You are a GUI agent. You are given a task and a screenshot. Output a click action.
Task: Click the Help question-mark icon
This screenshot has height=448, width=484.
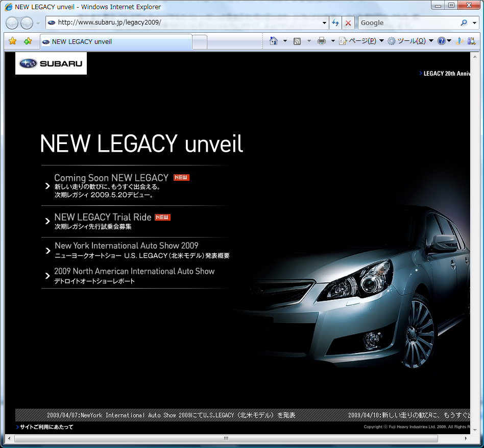442,40
